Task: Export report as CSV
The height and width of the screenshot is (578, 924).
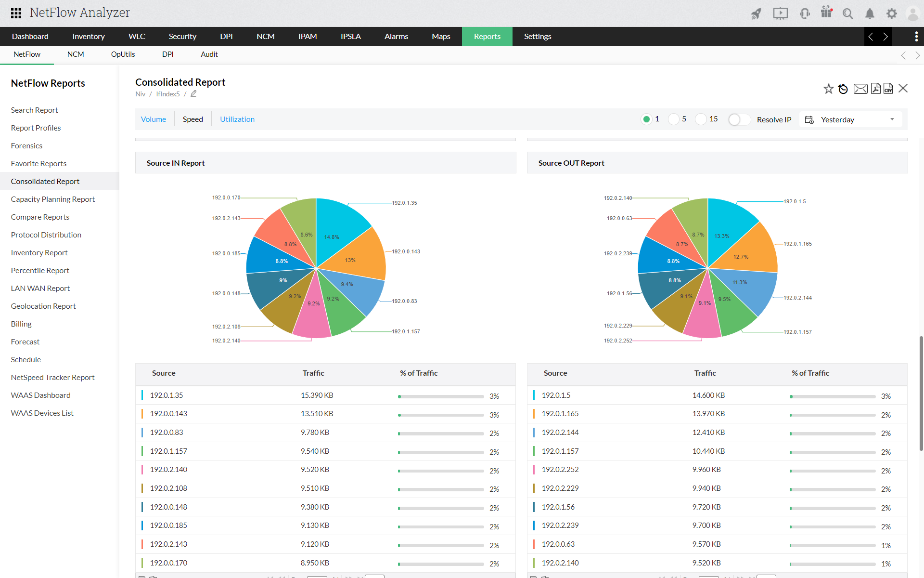Action: pos(888,89)
